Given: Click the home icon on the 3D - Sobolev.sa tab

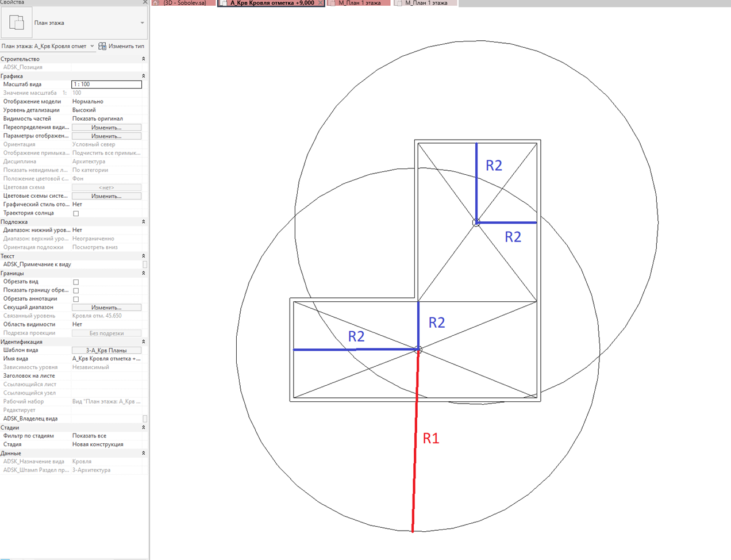Looking at the screenshot, I should [x=156, y=3].
